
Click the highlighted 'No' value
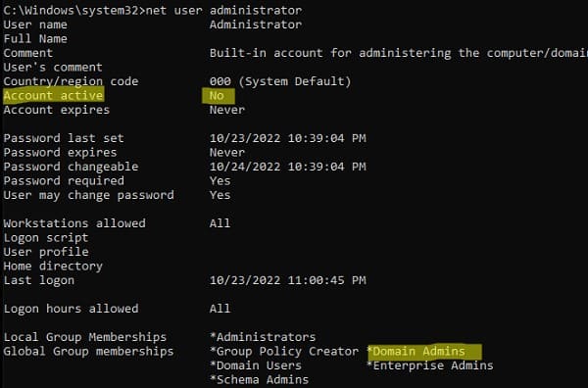pyautogui.click(x=218, y=96)
